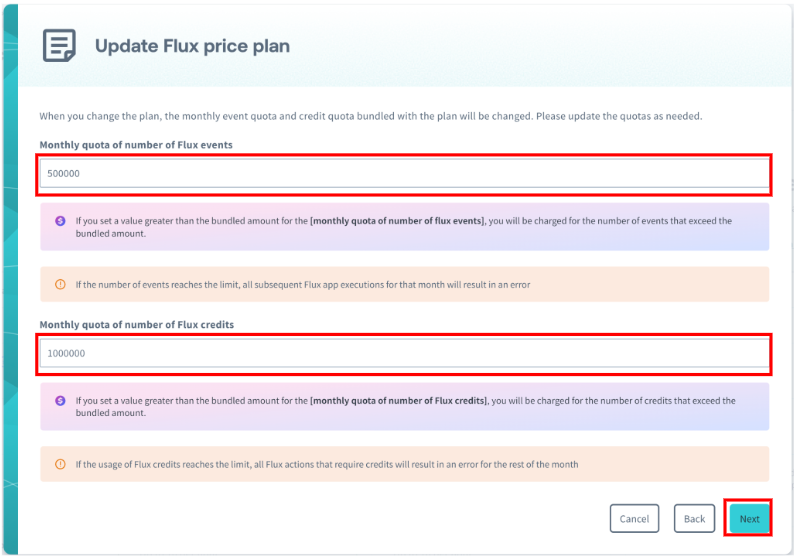Go back with the Back button
This screenshot has height=557, width=794.
(x=694, y=518)
